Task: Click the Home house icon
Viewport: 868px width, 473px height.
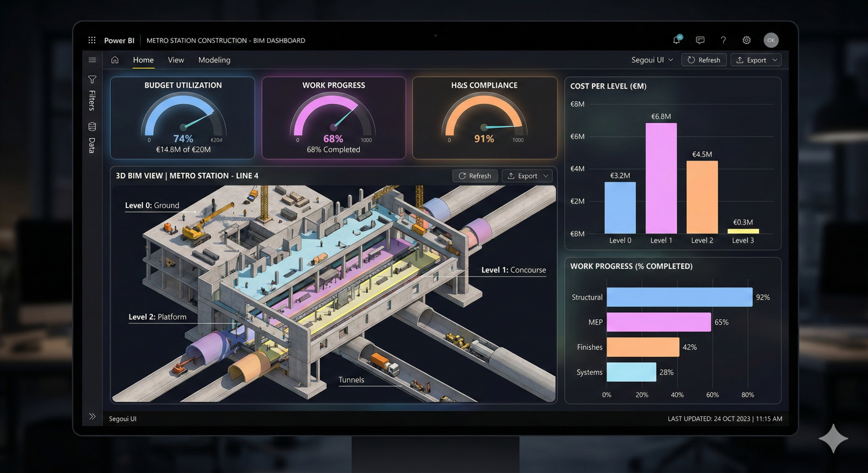Action: 115,60
